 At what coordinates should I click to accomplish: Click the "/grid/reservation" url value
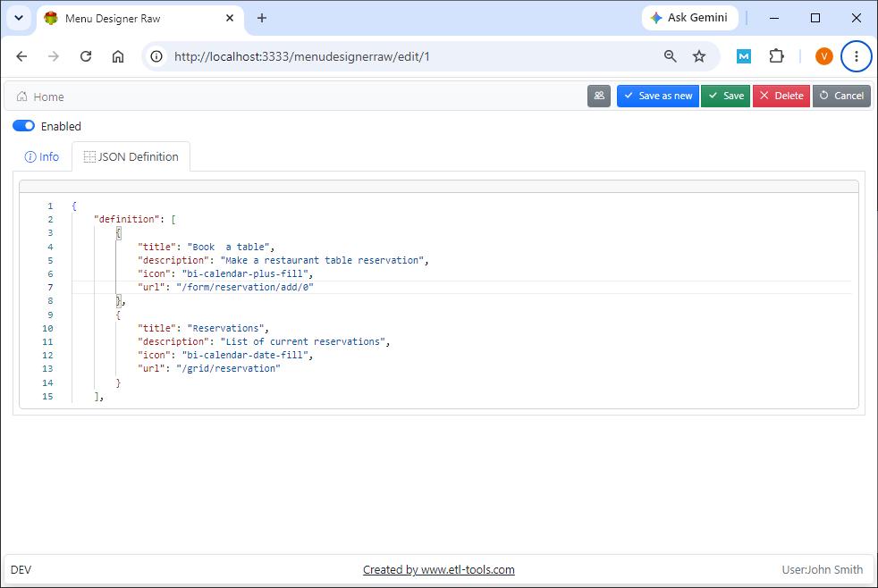click(228, 368)
